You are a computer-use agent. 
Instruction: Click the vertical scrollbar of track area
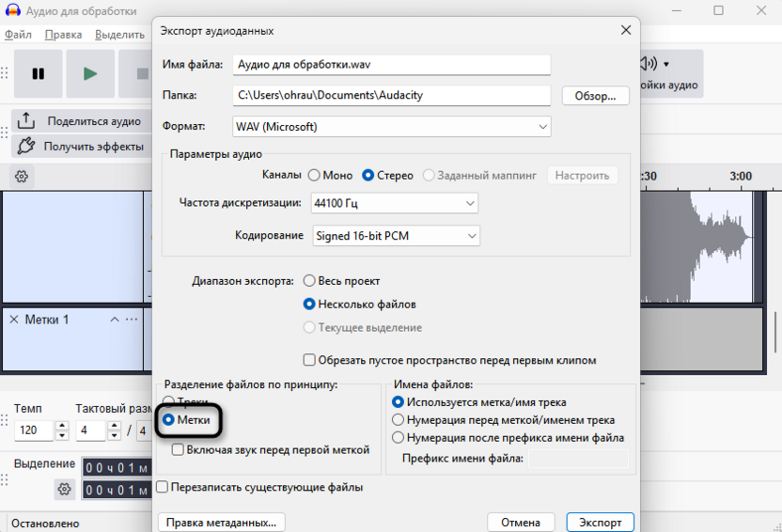pyautogui.click(x=775, y=332)
